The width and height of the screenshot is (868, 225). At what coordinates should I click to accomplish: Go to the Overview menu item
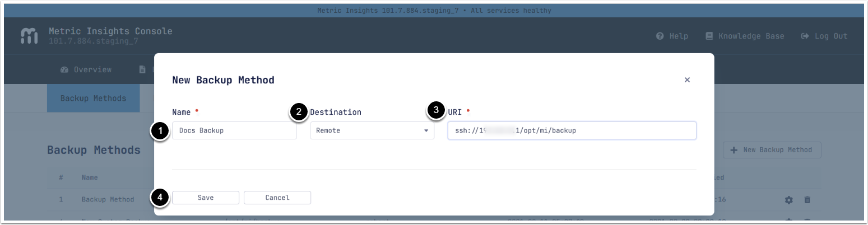point(92,70)
